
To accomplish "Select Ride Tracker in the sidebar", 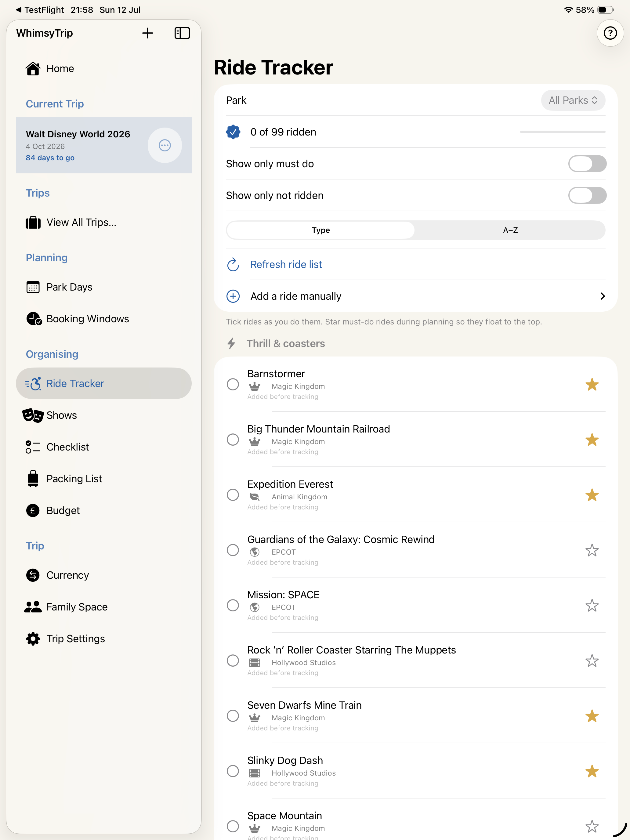I will pyautogui.click(x=104, y=384).
